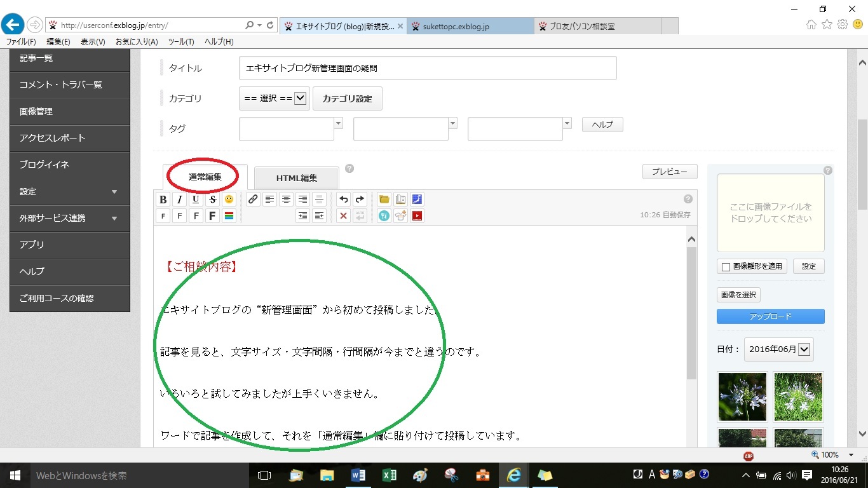Apply italic formatting with the I icon
Image resolution: width=868 pixels, height=488 pixels.
pos(180,200)
